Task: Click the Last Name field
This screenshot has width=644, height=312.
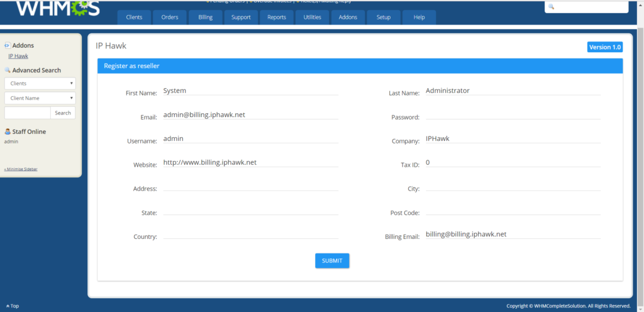Action: 513,91
